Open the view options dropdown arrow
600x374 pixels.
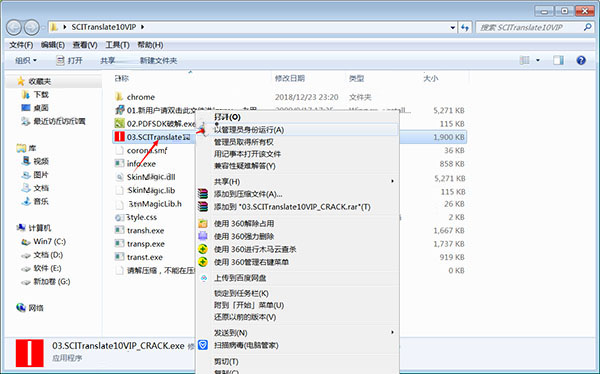tap(538, 60)
